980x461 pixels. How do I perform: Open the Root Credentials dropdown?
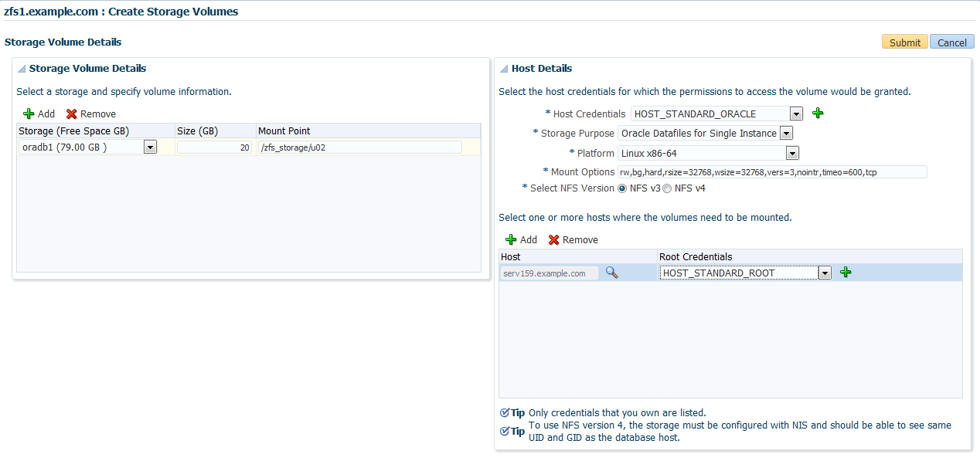coord(825,273)
